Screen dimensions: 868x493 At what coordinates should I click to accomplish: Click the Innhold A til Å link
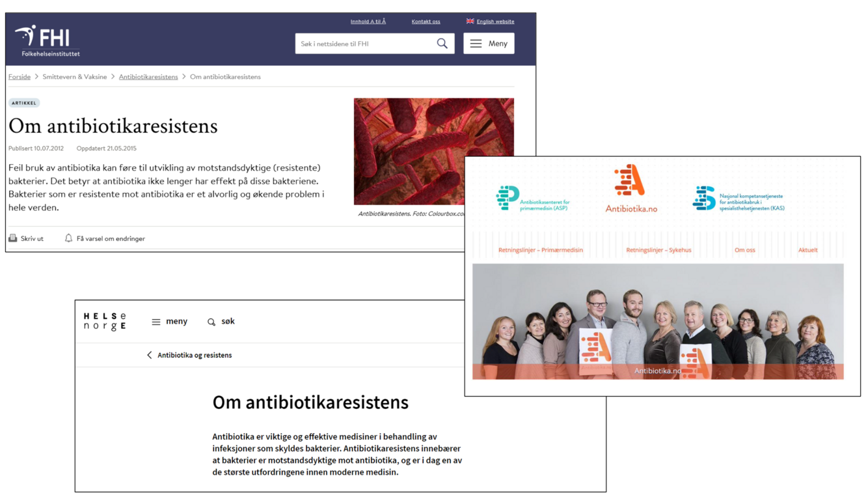(368, 21)
